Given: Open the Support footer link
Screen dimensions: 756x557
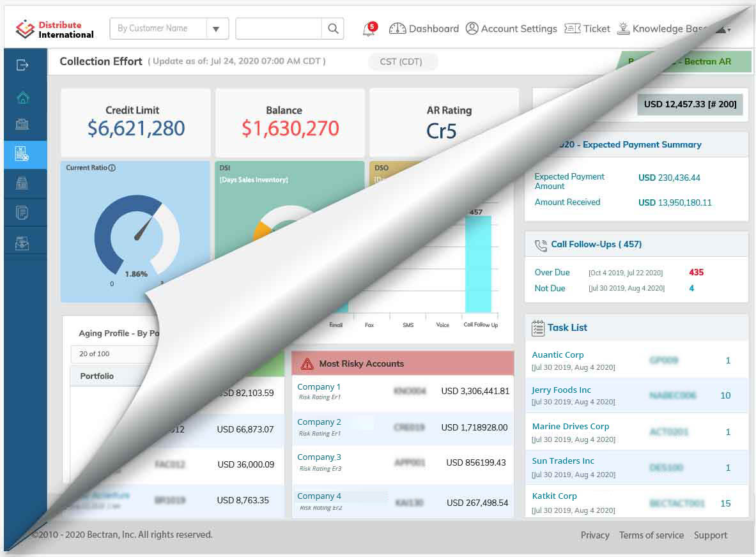Looking at the screenshot, I should [x=711, y=535].
